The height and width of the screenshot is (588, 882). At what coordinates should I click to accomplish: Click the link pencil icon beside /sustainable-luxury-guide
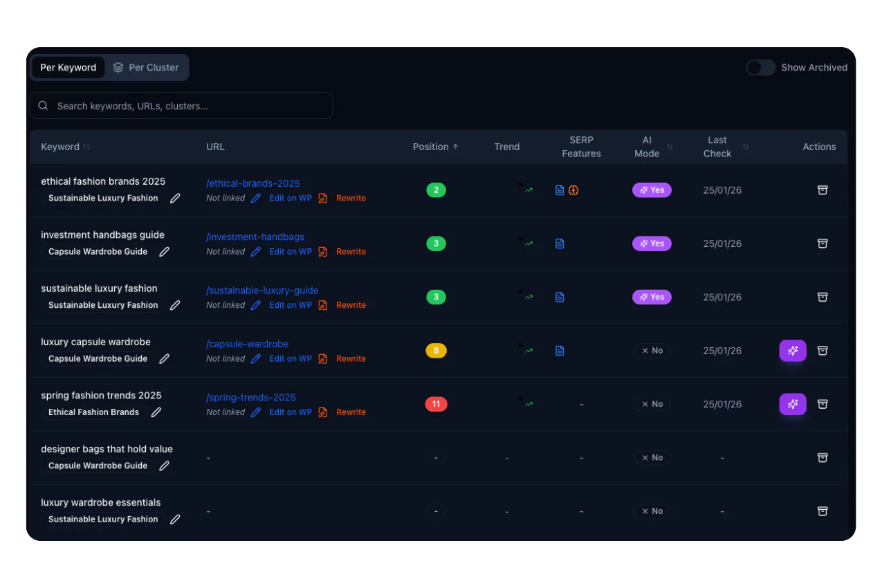tap(256, 305)
